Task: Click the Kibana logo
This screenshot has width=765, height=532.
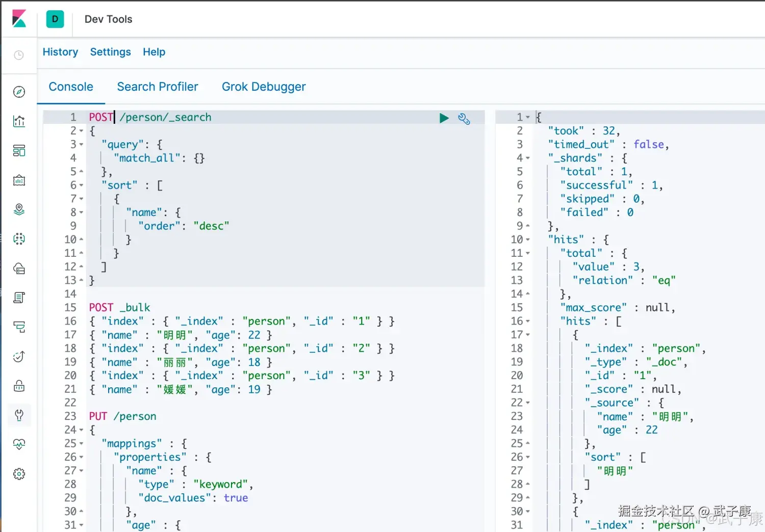Action: pyautogui.click(x=19, y=19)
